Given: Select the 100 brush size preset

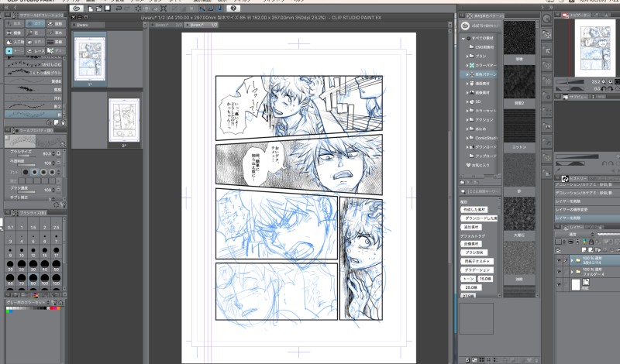Looking at the screenshot, I should click(45, 280).
